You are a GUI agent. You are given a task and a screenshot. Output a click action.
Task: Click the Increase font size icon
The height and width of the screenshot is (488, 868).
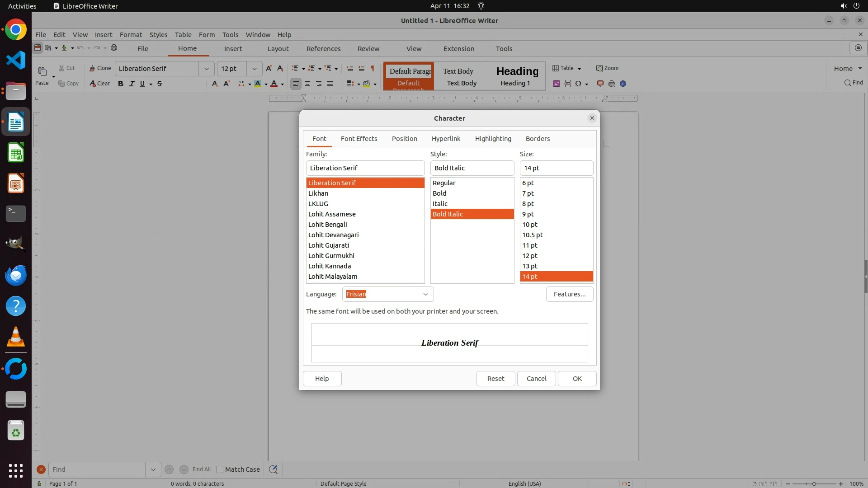(x=269, y=68)
